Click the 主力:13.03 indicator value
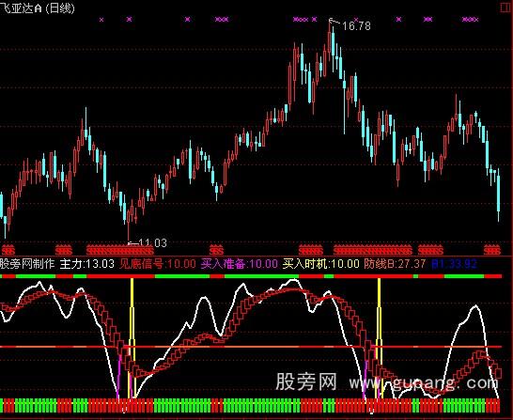513x420 pixels. (x=87, y=264)
